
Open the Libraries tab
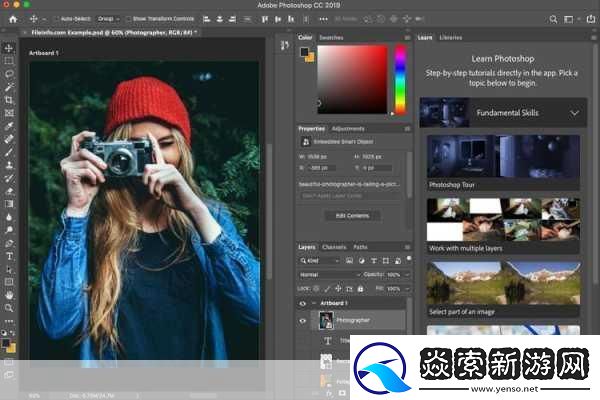click(x=451, y=37)
